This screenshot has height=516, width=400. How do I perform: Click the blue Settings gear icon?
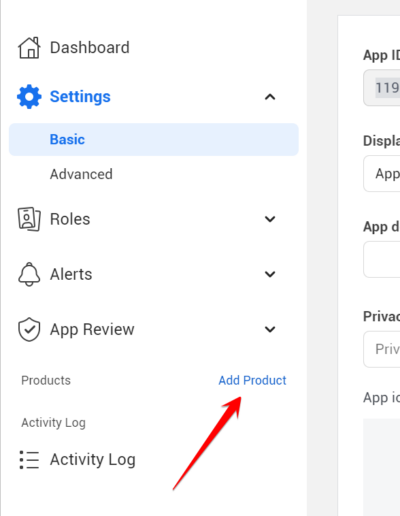[x=29, y=97]
